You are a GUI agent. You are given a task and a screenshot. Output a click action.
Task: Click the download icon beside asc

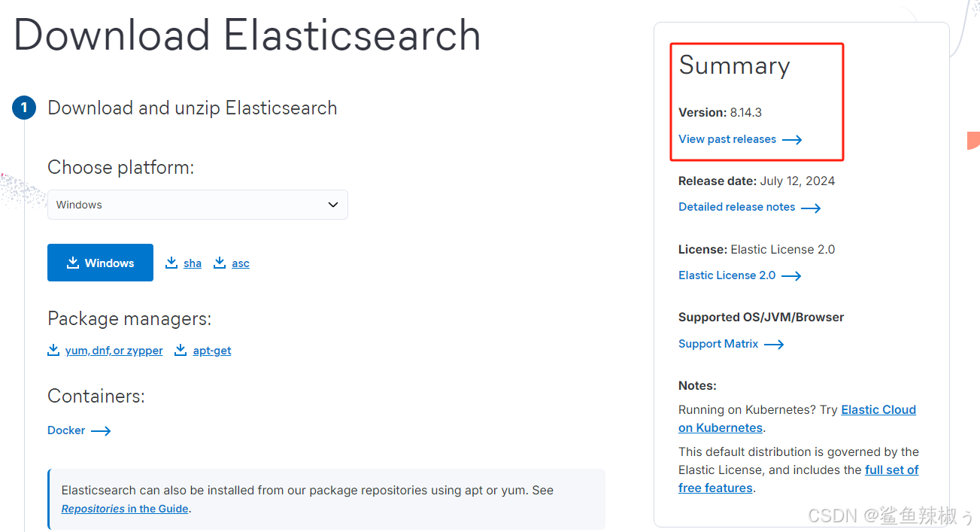click(x=220, y=263)
